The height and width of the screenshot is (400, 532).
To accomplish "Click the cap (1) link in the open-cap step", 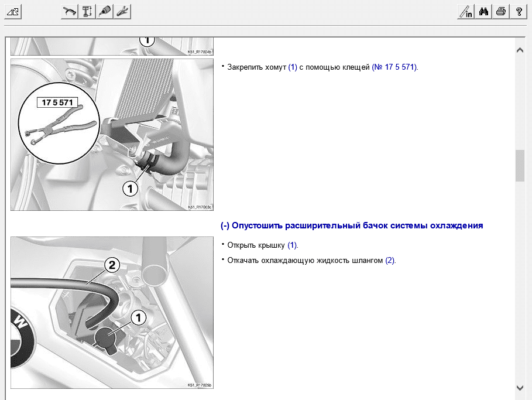I will [x=292, y=245].
